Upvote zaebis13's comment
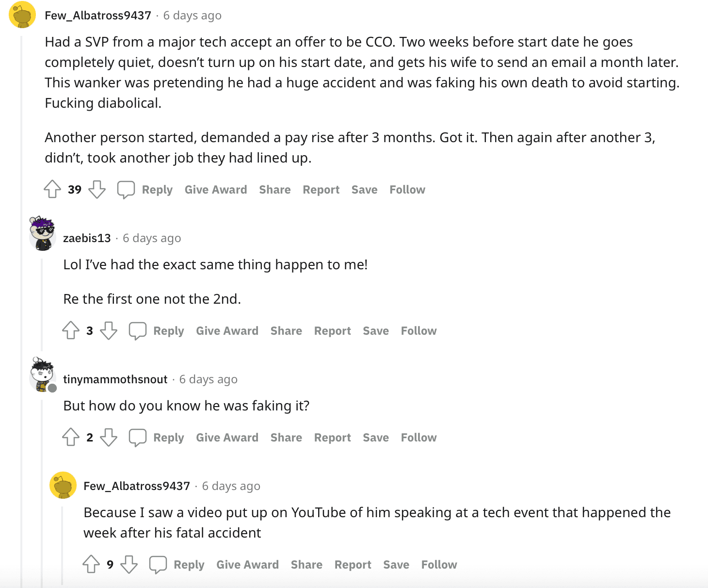This screenshot has height=588, width=708. [x=71, y=330]
